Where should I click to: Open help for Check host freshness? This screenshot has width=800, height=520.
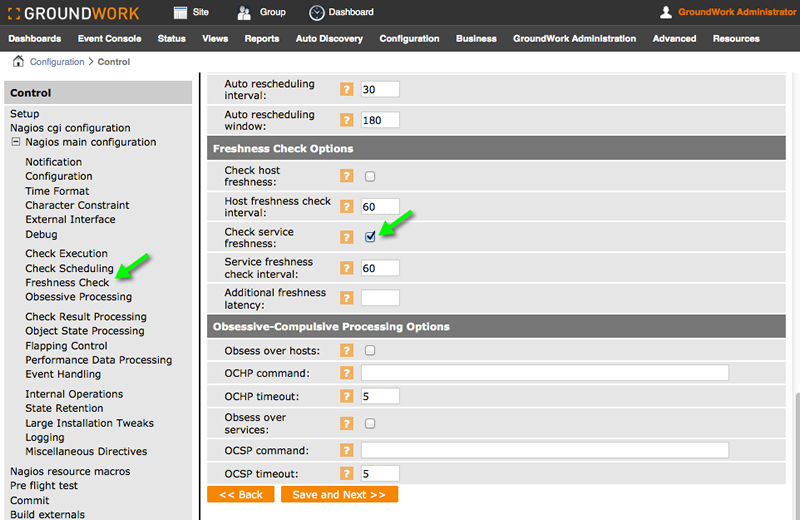[346, 176]
